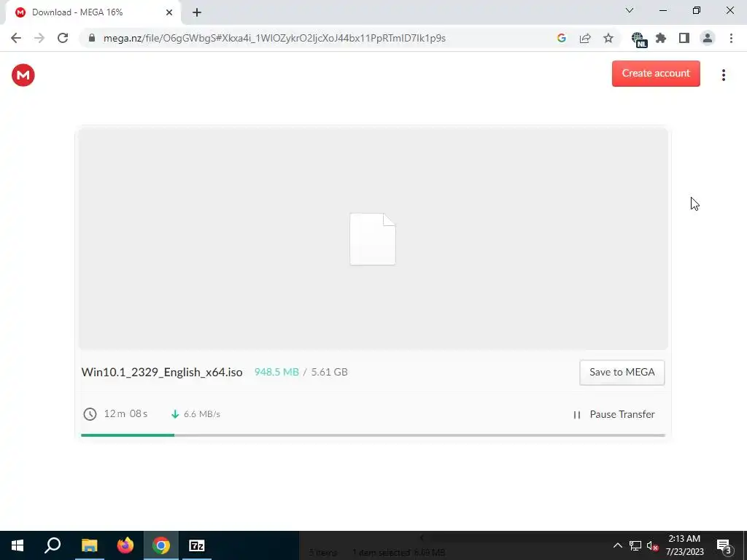Click the Create account button
747x560 pixels.
click(656, 74)
